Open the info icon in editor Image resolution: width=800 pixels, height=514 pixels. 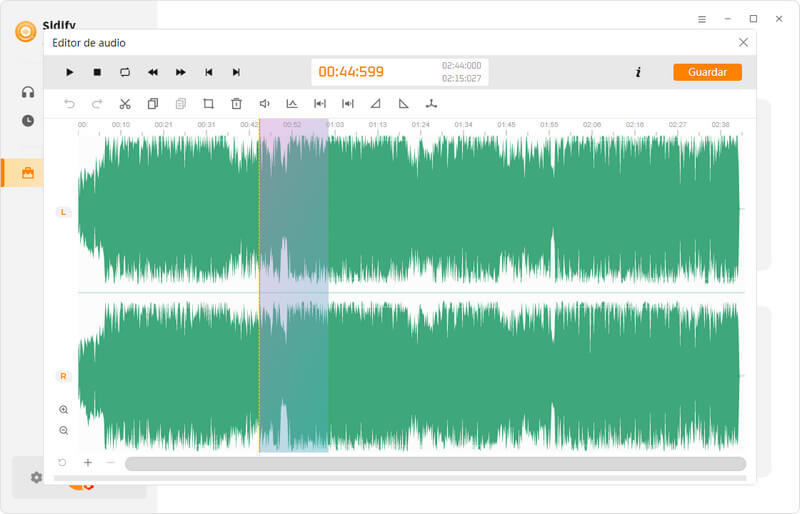tap(638, 72)
